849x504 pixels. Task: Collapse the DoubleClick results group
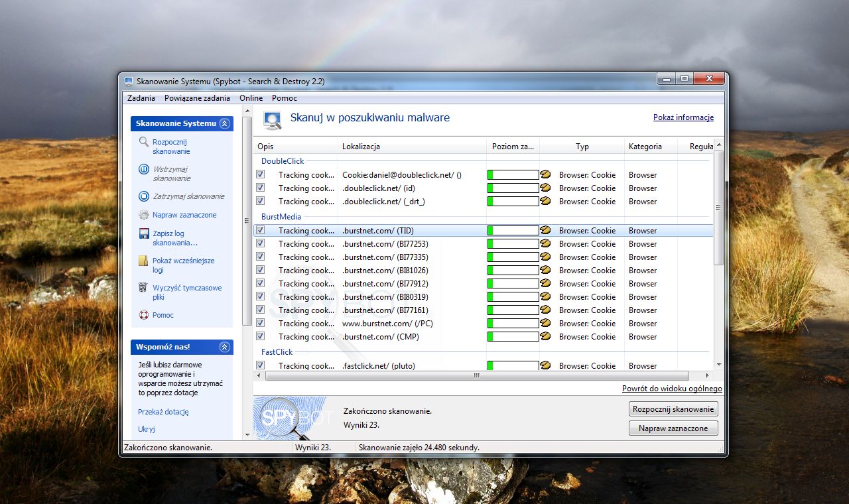pos(282,161)
